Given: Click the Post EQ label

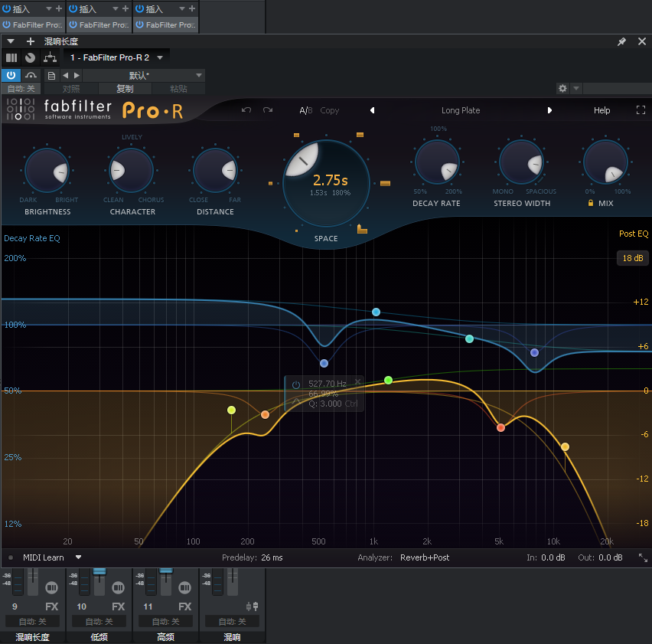Looking at the screenshot, I should point(634,234).
